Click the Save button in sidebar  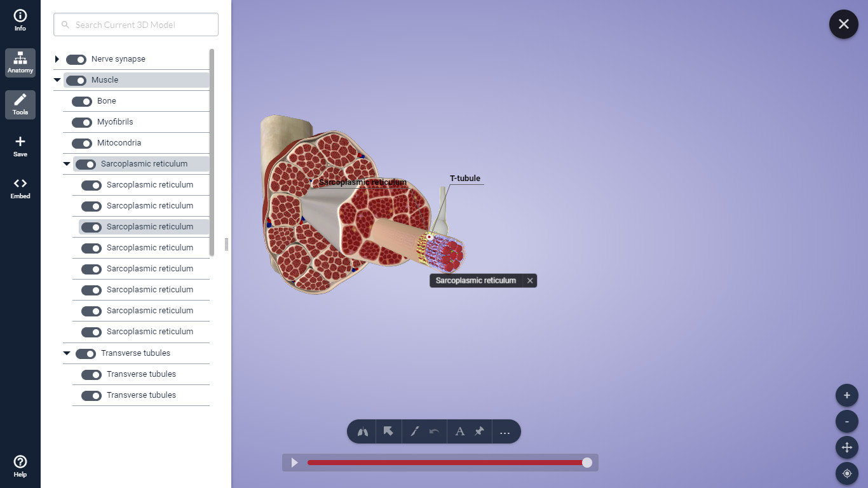tap(20, 146)
